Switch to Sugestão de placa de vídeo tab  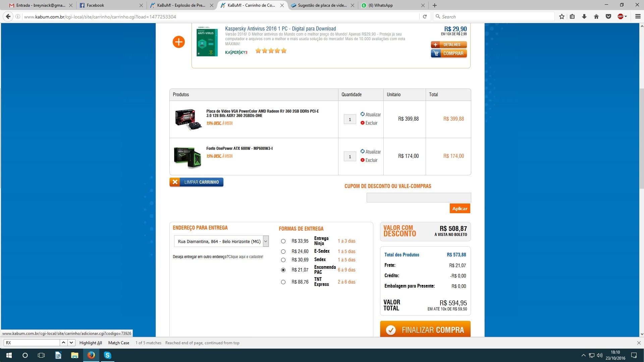click(322, 5)
